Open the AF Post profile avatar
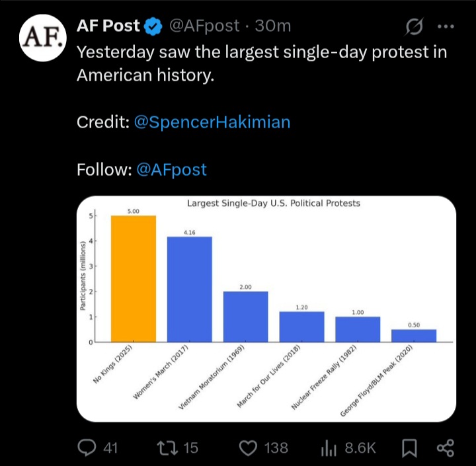The width and height of the screenshot is (476, 466). (42, 38)
